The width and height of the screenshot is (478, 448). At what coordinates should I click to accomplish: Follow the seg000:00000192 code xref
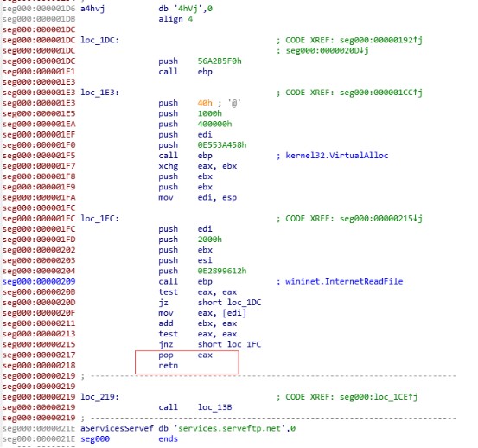(381, 40)
